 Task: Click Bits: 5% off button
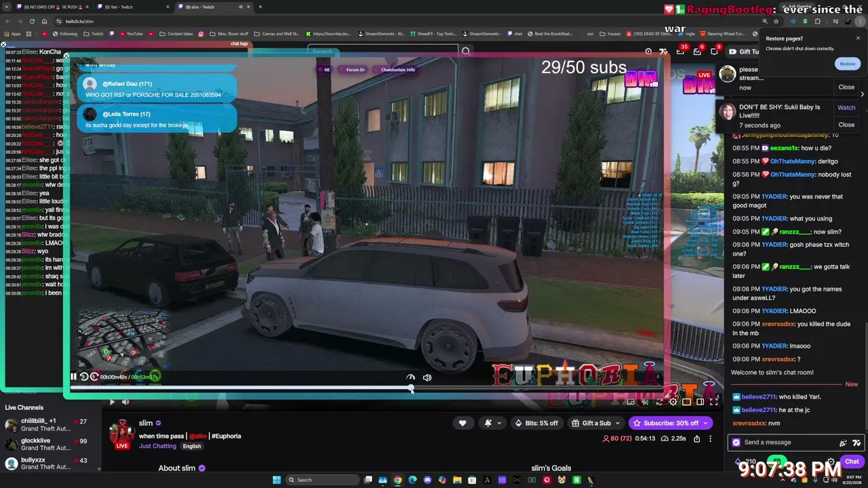coord(537,423)
